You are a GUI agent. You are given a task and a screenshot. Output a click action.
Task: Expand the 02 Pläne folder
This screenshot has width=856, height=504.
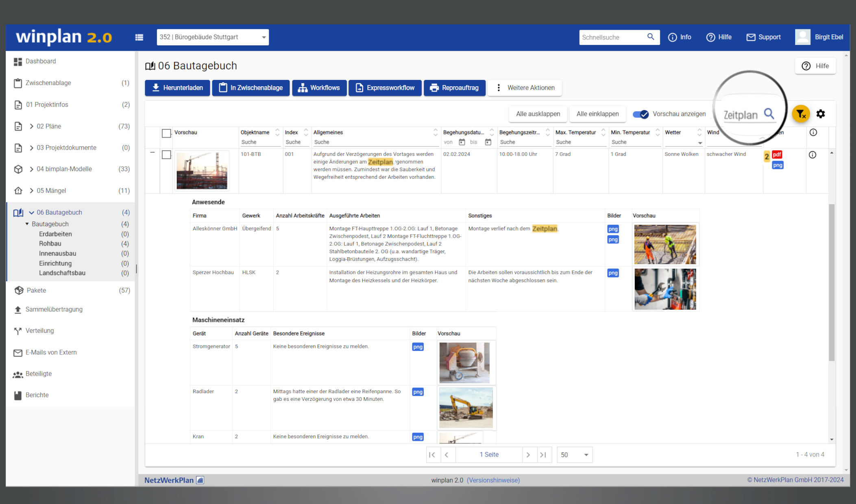click(x=31, y=126)
